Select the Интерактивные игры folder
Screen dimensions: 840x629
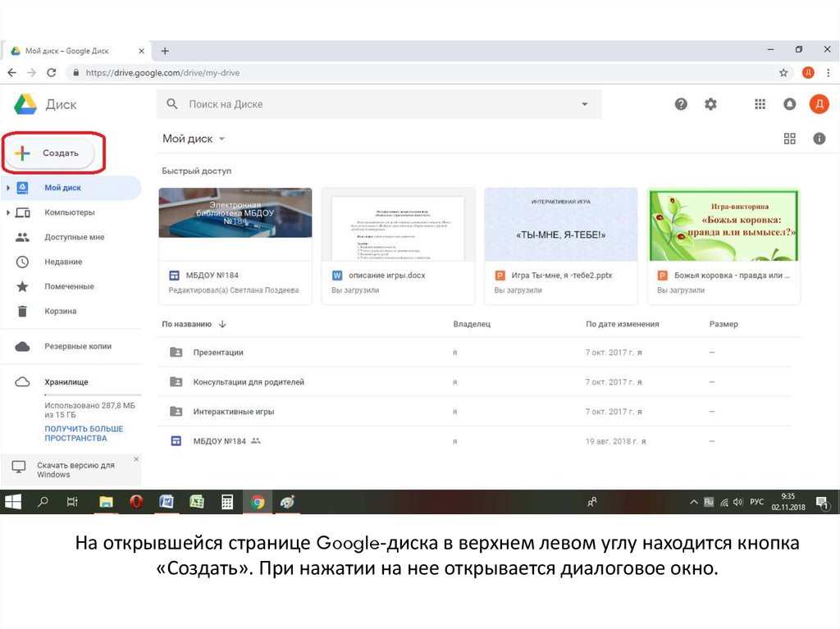point(475,412)
